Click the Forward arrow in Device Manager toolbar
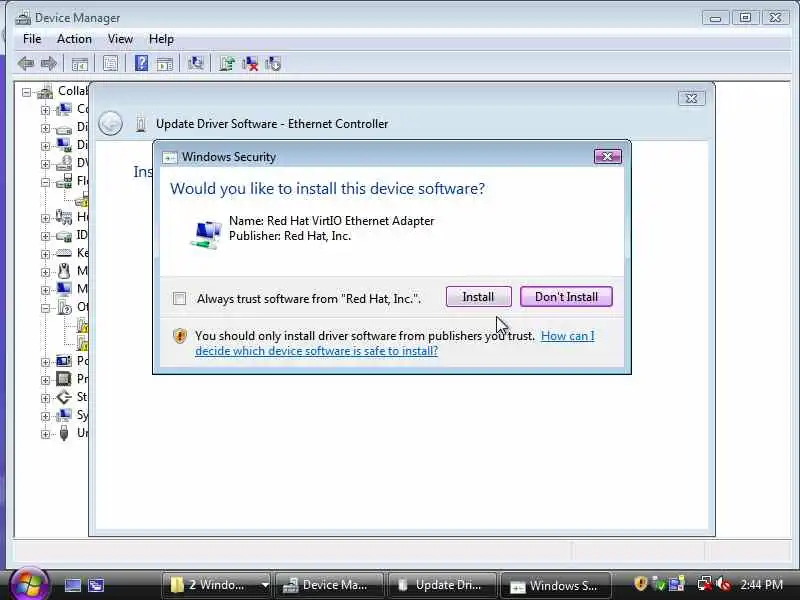This screenshot has width=800, height=600. point(49,64)
